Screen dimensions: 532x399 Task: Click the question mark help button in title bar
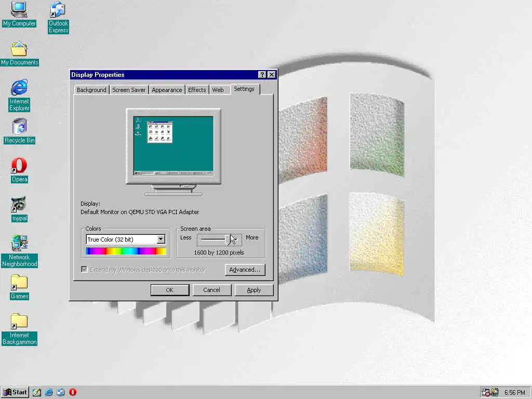click(x=262, y=75)
